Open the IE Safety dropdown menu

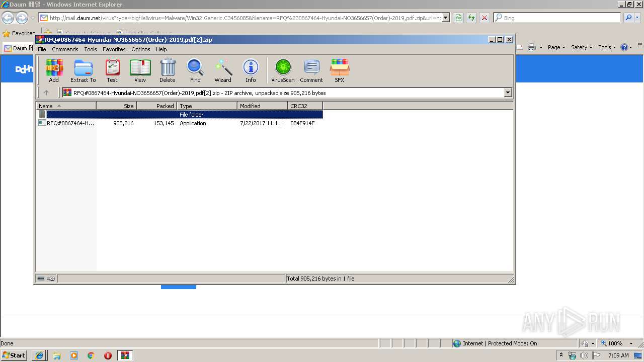(x=582, y=47)
